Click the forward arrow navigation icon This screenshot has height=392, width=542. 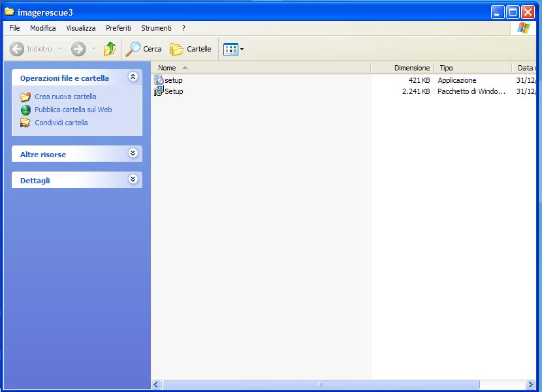pyautogui.click(x=78, y=49)
